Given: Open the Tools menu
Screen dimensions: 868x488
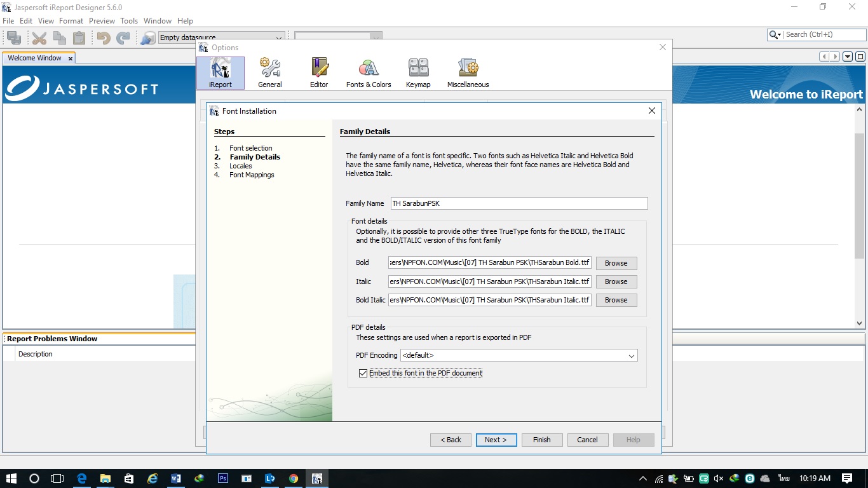Looking at the screenshot, I should click(x=129, y=21).
